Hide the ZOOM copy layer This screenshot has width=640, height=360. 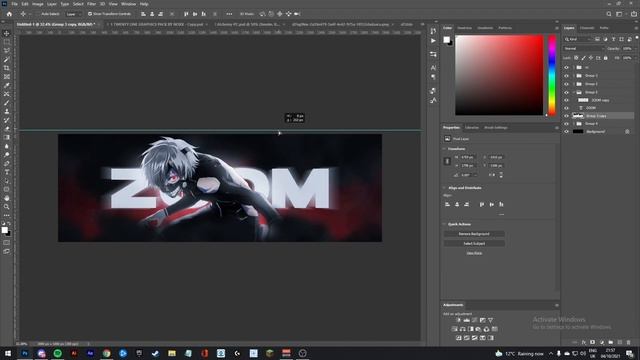click(x=566, y=100)
